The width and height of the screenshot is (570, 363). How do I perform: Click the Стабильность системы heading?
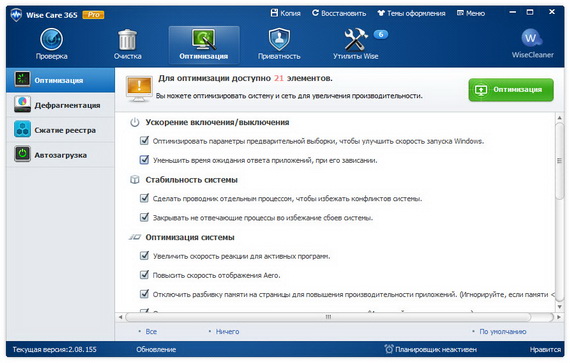pos(192,180)
